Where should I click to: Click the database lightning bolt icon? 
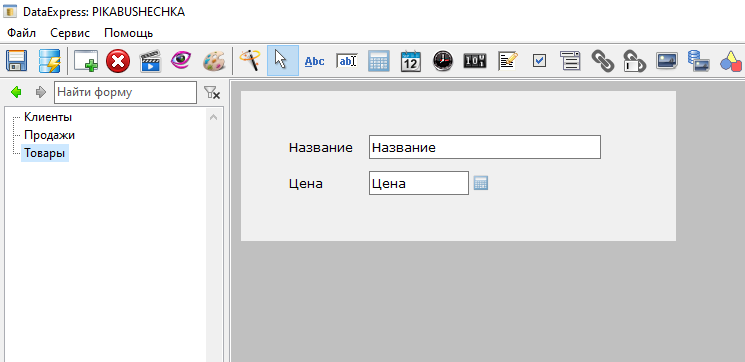49,61
